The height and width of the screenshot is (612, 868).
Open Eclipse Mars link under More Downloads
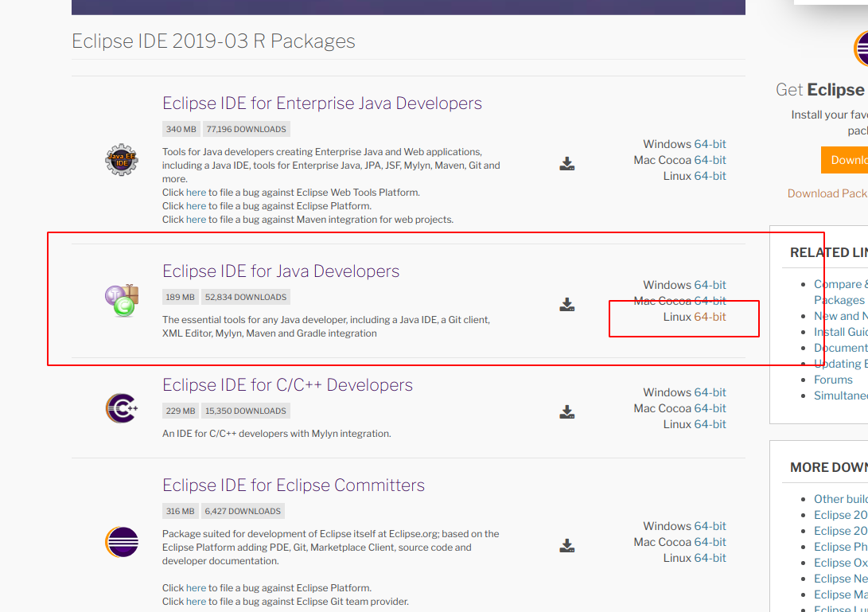841,594
